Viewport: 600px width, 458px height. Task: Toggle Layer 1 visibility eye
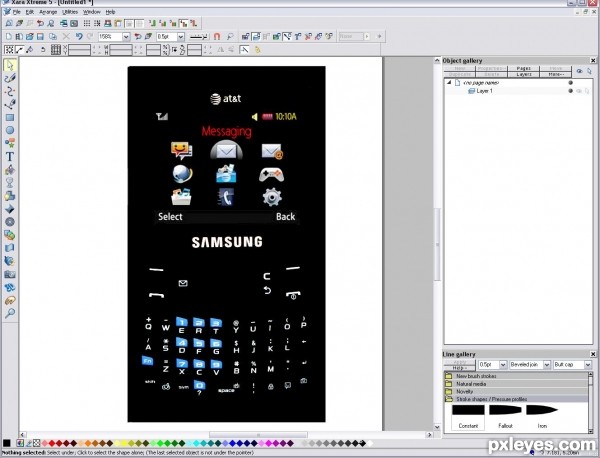pos(579,91)
